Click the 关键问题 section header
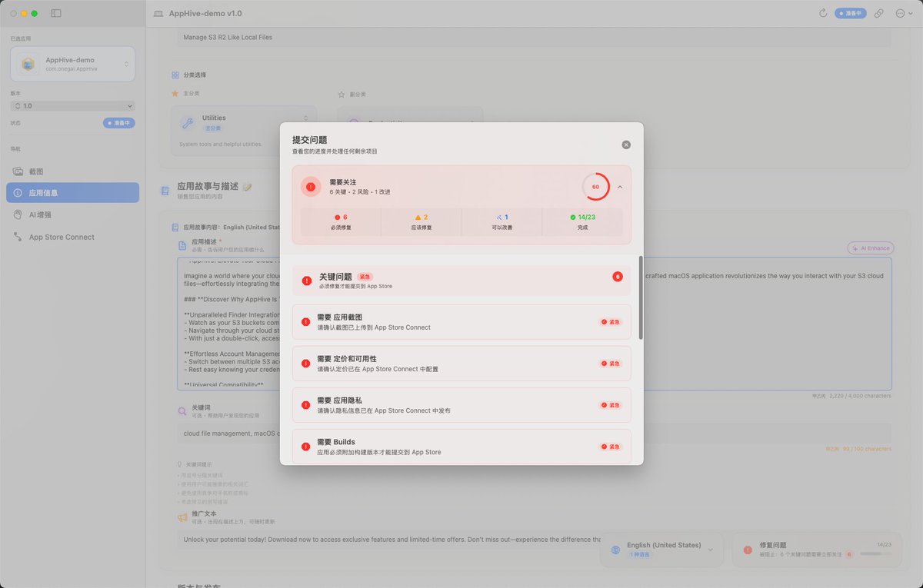Viewport: 923px width, 588px height. coord(461,281)
